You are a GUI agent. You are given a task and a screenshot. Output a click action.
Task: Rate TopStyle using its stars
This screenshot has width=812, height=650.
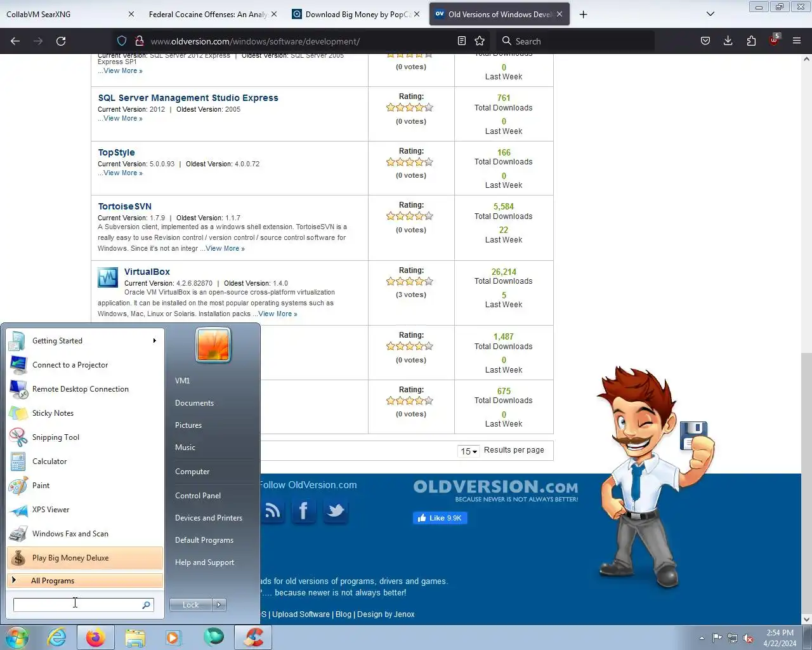410,162
